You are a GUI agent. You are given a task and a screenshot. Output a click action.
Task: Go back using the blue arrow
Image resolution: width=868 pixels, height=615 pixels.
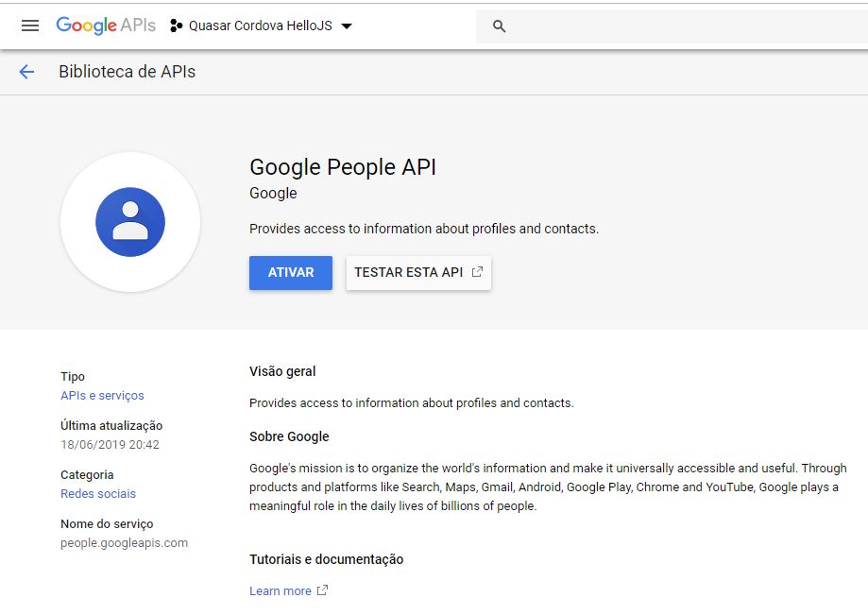click(26, 72)
